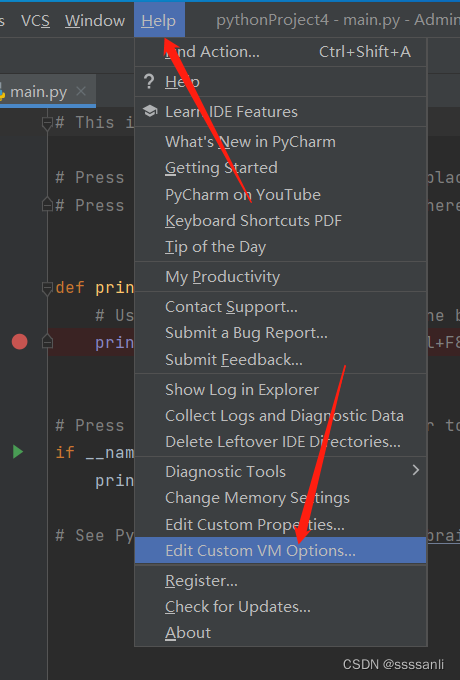Open the Help menu in menu bar
Image resolution: width=460 pixels, height=680 pixels.
[159, 20]
